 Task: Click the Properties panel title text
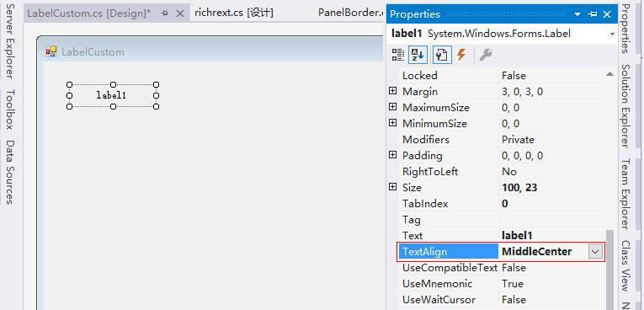pyautogui.click(x=415, y=14)
